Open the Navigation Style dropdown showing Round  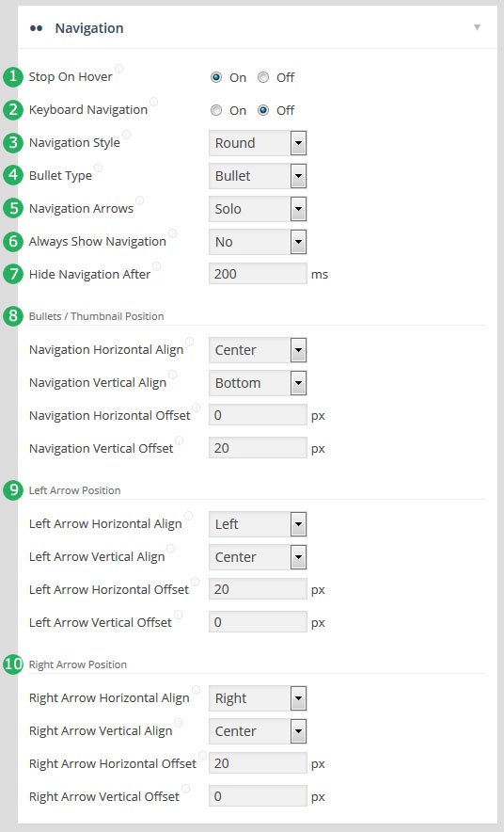tap(258, 143)
